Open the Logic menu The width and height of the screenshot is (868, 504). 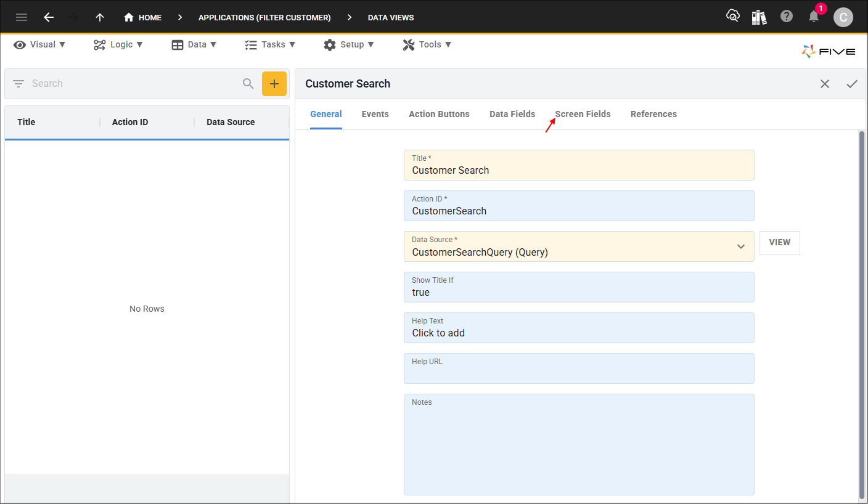click(118, 44)
